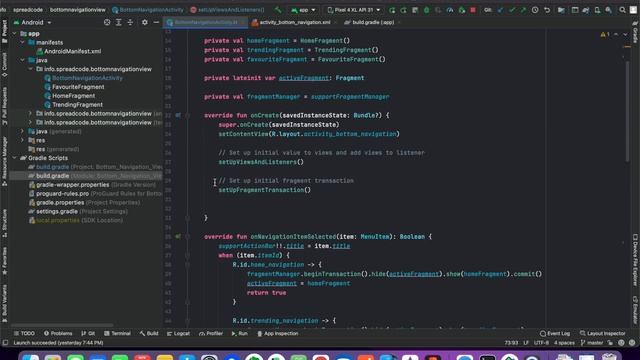
Task: Click the Show History clock icon
Action: click(x=535, y=10)
